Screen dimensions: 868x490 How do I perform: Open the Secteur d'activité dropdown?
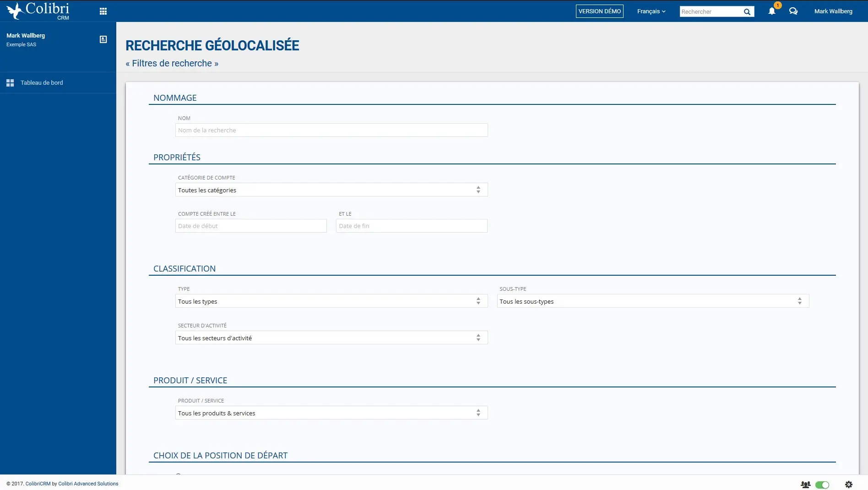pos(331,338)
